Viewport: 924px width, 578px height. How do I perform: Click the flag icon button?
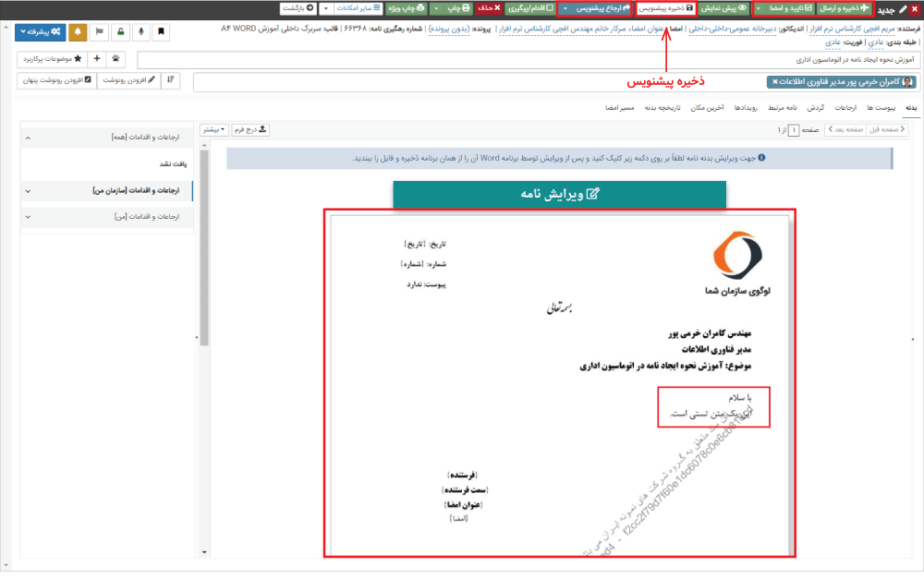99,31
